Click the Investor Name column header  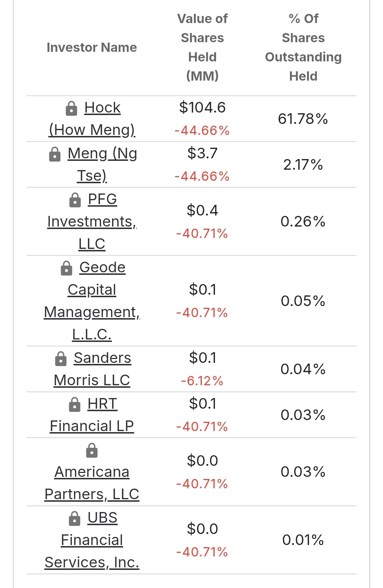point(92,48)
